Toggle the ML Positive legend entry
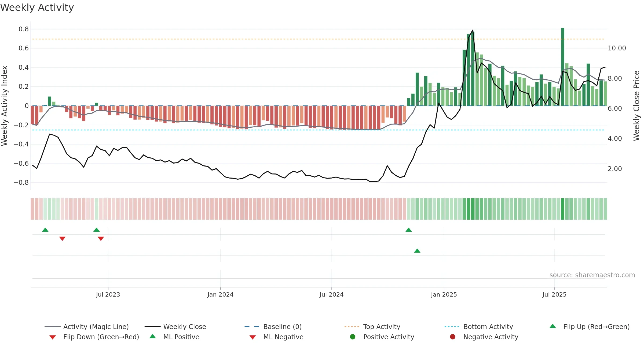Viewport: 644px width, 362px height. tap(174, 337)
